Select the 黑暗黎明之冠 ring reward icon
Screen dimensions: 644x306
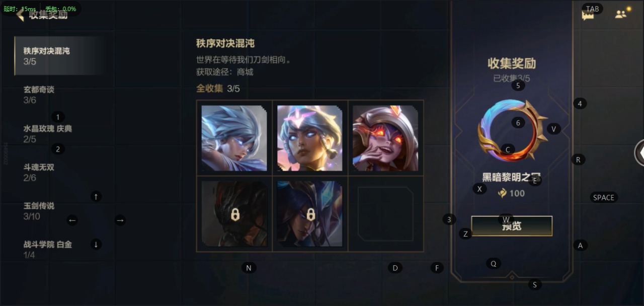click(512, 130)
